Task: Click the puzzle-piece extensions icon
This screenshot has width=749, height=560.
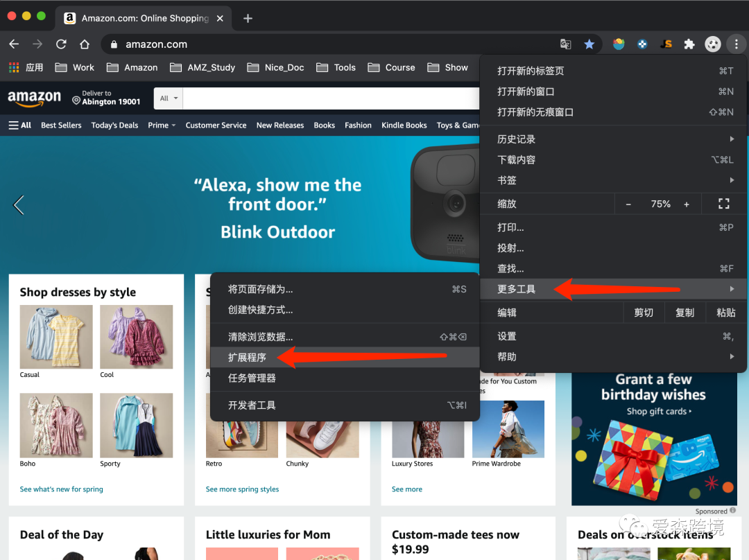Action: point(689,44)
